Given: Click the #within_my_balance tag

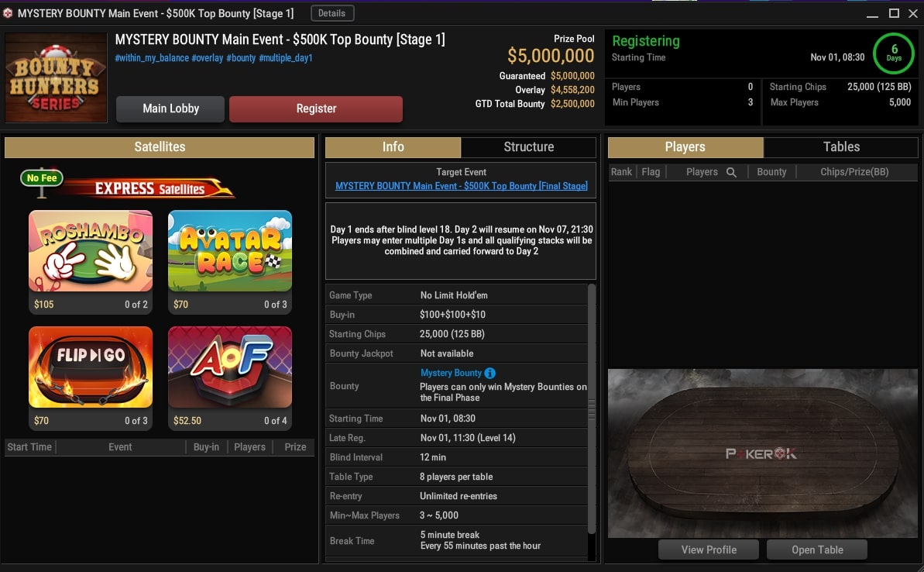Looking at the screenshot, I should pyautogui.click(x=152, y=58).
